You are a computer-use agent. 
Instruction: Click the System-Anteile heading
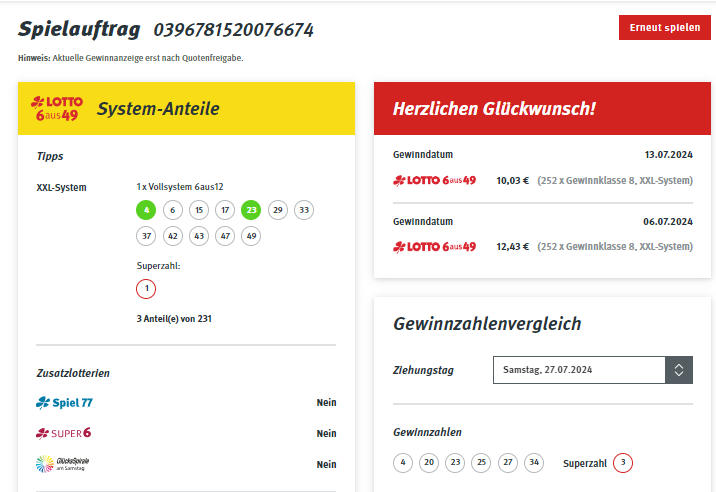coord(158,109)
